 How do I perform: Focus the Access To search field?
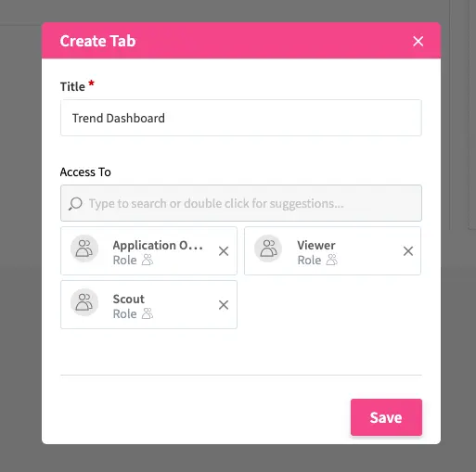(x=241, y=203)
